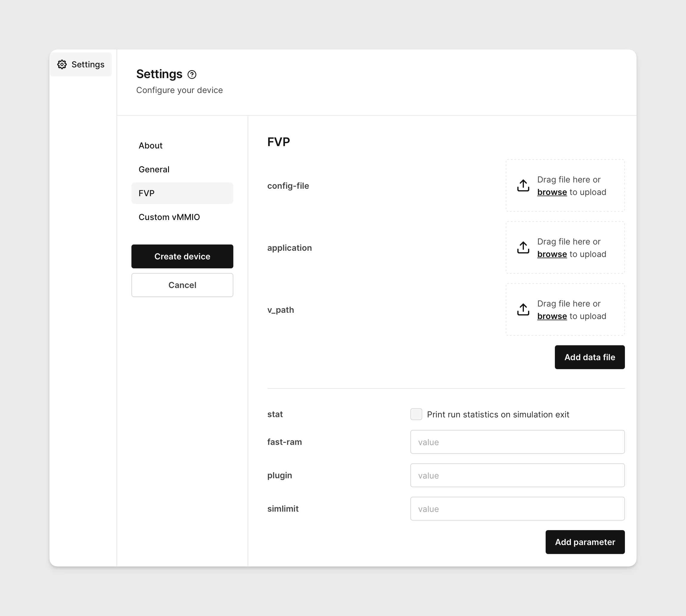The height and width of the screenshot is (616, 686).
Task: Click the help/question mark icon
Action: coord(191,75)
